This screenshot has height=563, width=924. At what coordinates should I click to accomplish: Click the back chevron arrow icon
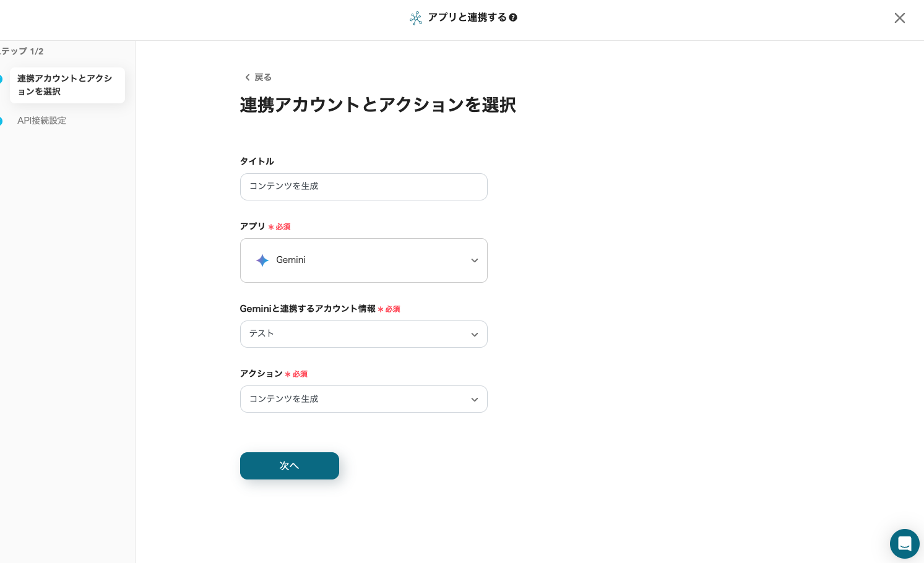tap(248, 77)
